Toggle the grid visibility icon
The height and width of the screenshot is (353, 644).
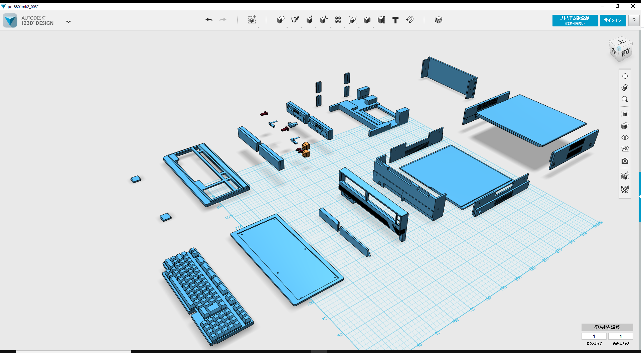coord(625,149)
